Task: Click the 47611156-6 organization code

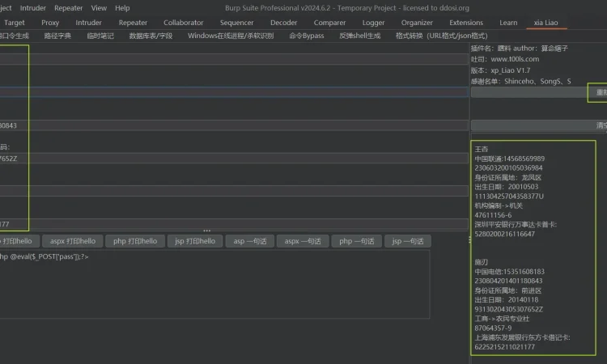Action: click(493, 215)
